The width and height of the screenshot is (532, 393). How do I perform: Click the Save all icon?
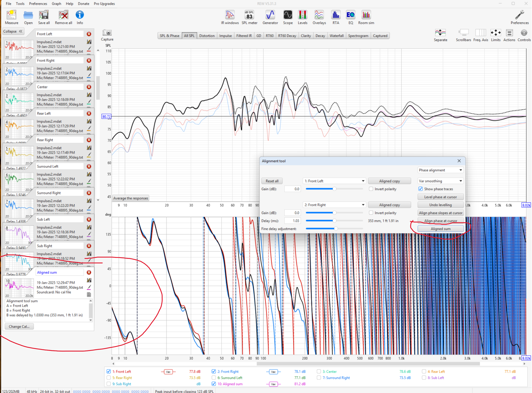click(x=44, y=17)
